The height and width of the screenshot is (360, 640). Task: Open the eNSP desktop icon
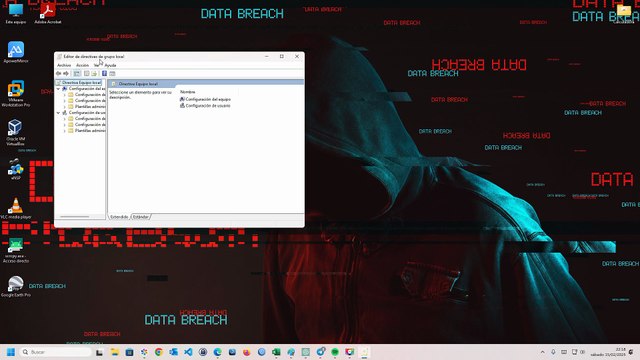[16, 169]
